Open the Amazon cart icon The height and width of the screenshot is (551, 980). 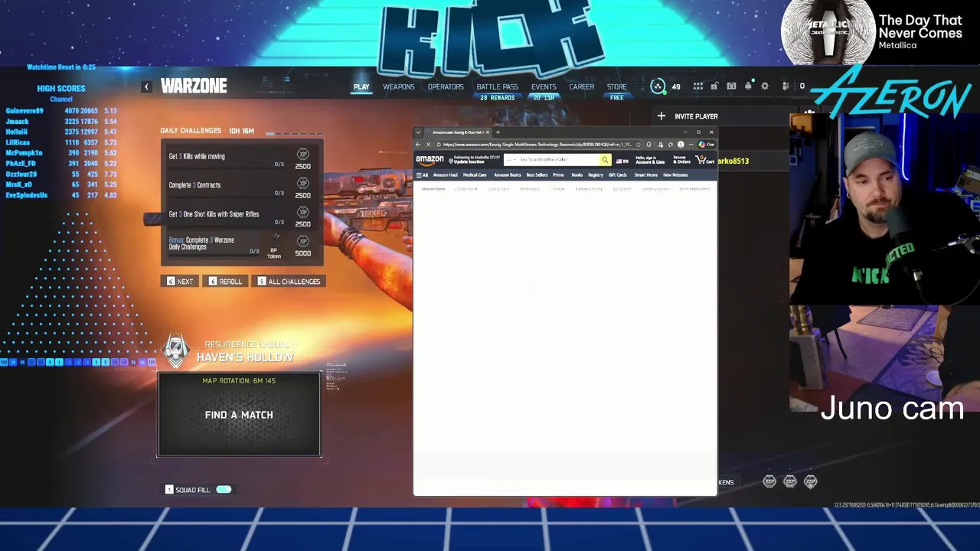pos(704,160)
